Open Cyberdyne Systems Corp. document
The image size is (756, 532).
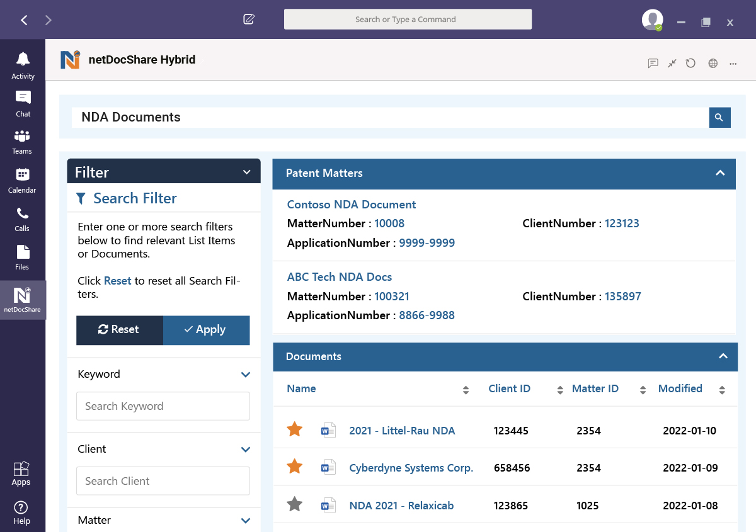tap(411, 468)
